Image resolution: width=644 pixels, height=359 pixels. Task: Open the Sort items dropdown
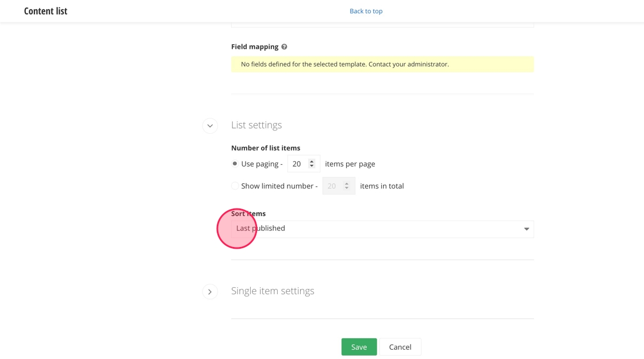point(382,229)
